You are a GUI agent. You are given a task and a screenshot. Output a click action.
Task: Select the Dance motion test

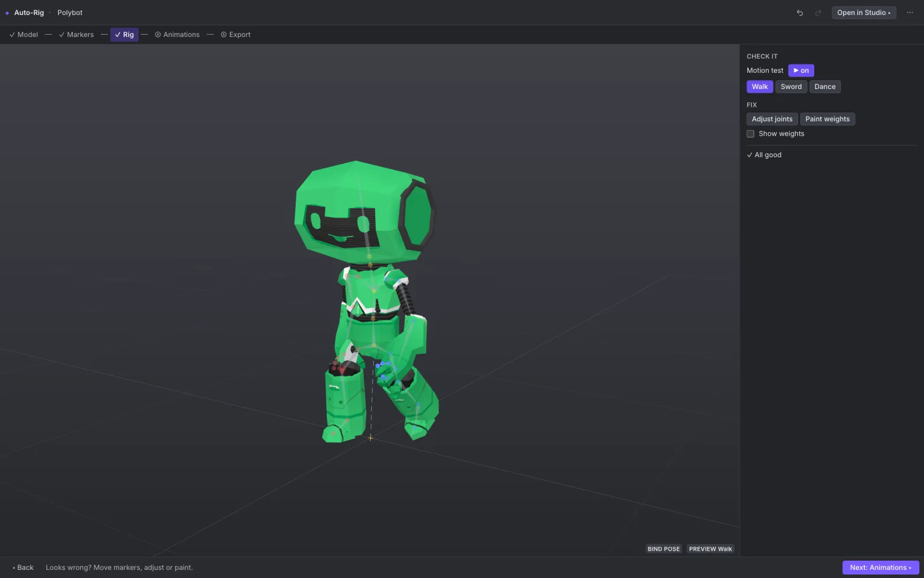[825, 87]
